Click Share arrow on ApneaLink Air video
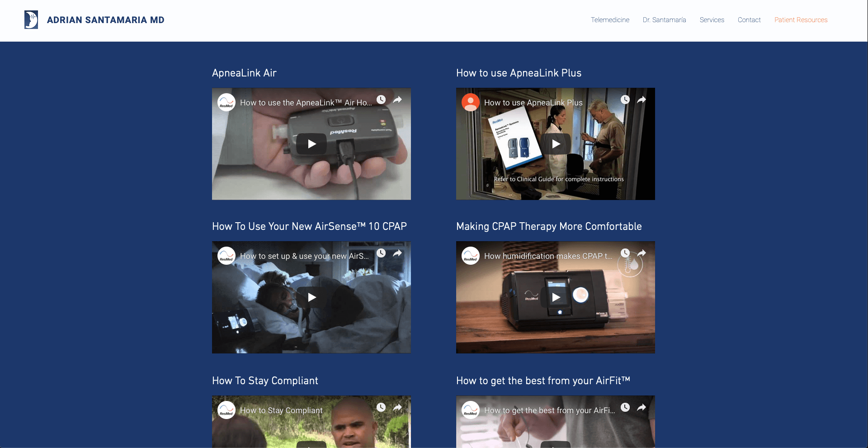Image resolution: width=868 pixels, height=448 pixels. 397,100
